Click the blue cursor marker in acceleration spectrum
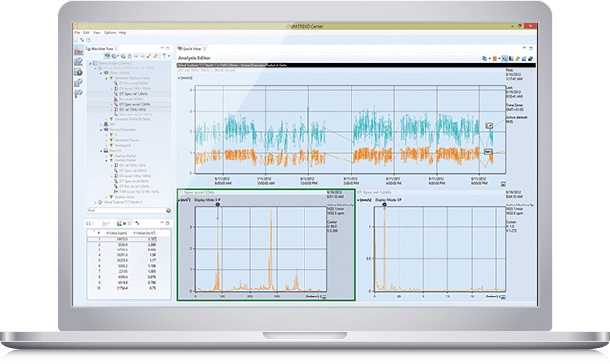The image size is (610, 364). pos(217,205)
